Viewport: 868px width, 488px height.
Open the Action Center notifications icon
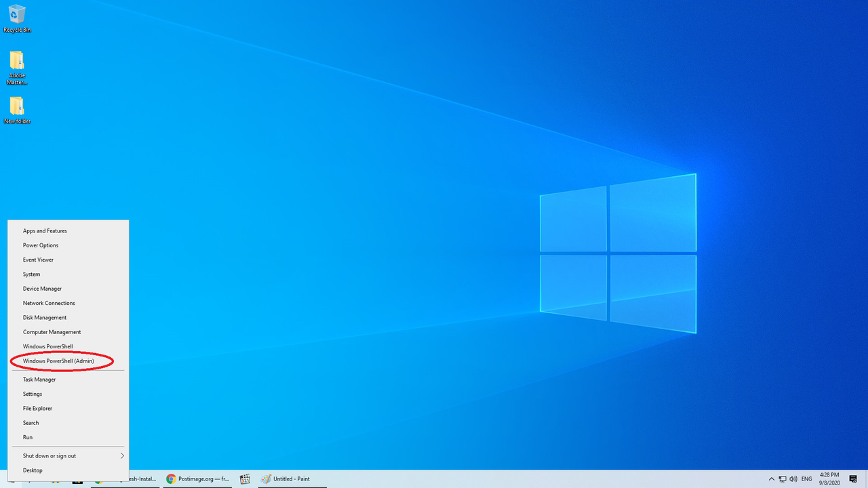click(x=854, y=479)
